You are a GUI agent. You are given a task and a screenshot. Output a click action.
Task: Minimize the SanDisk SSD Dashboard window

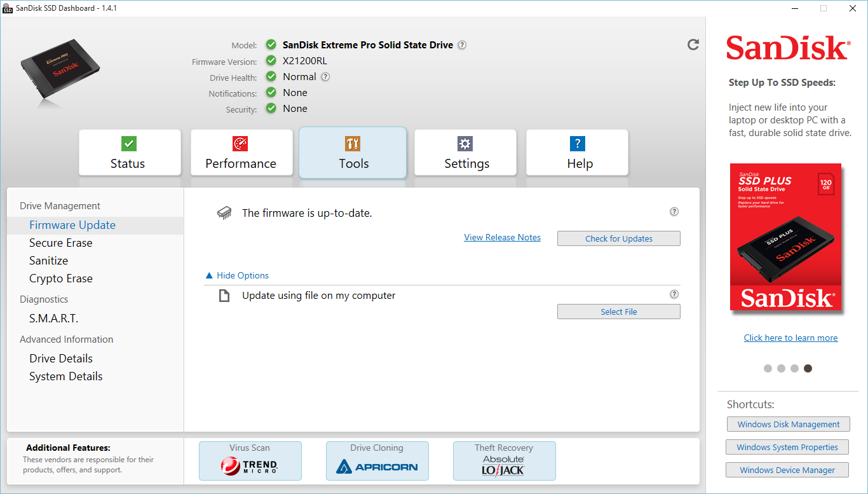(x=794, y=8)
